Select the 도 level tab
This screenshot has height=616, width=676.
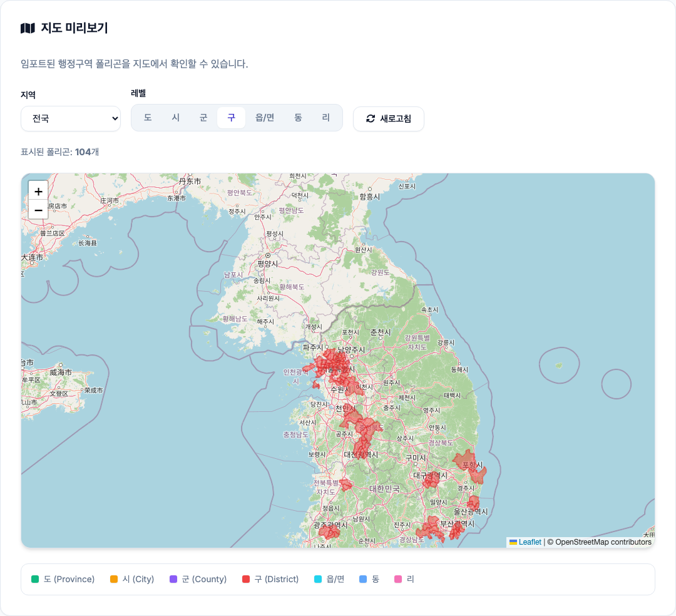(x=148, y=118)
